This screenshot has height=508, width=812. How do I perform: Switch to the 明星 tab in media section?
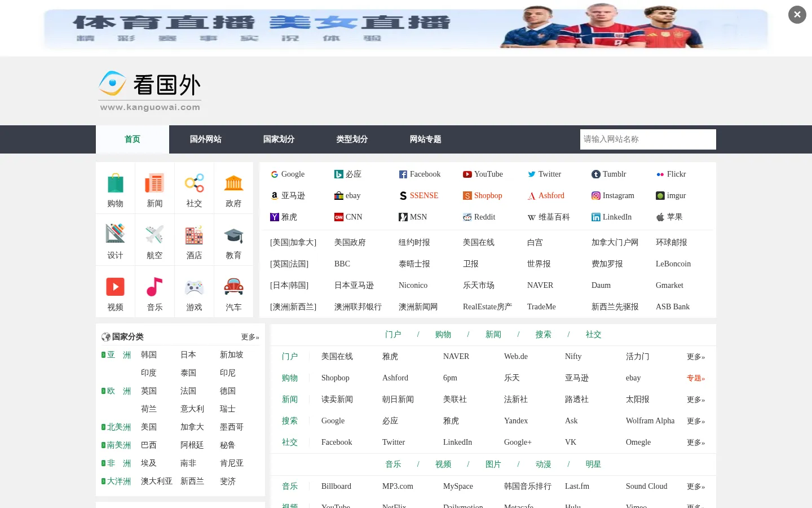point(593,465)
